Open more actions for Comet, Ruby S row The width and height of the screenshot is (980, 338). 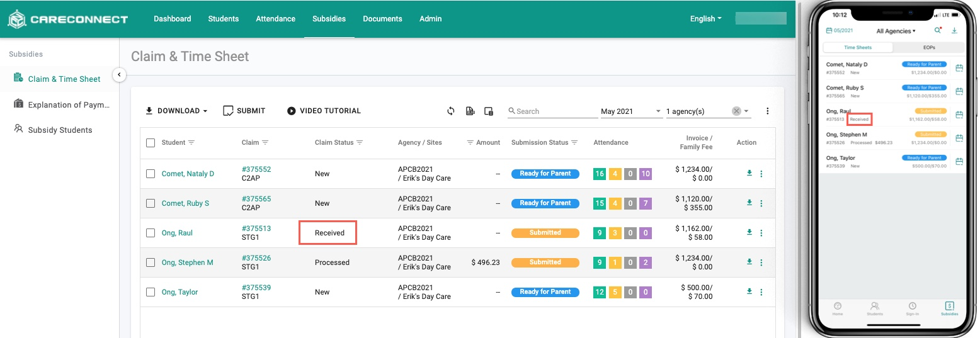(761, 203)
